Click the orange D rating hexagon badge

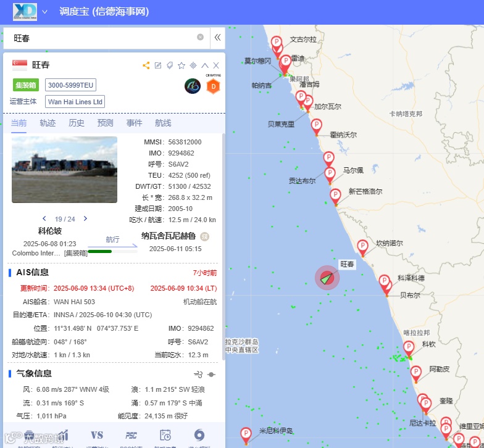[x=214, y=86]
